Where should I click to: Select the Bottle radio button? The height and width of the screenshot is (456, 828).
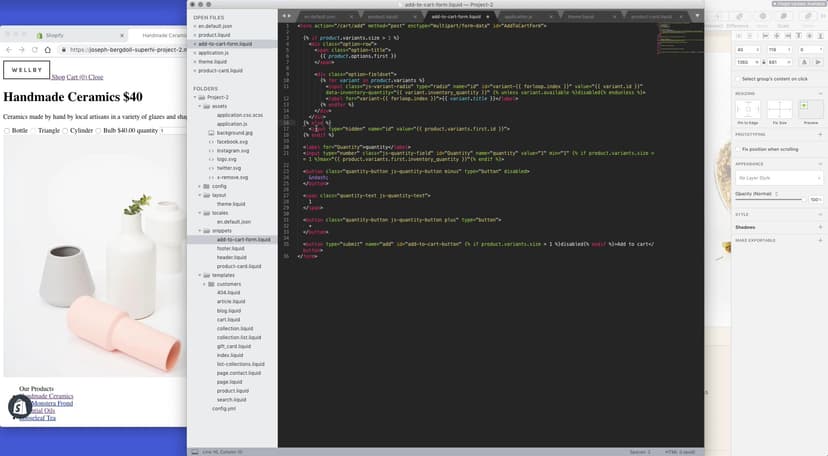7,130
